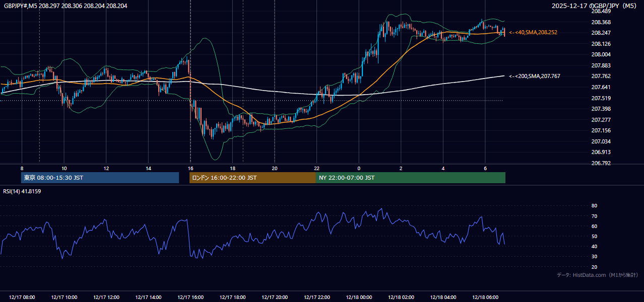Click the RSI scale value 30

[x=594, y=257]
